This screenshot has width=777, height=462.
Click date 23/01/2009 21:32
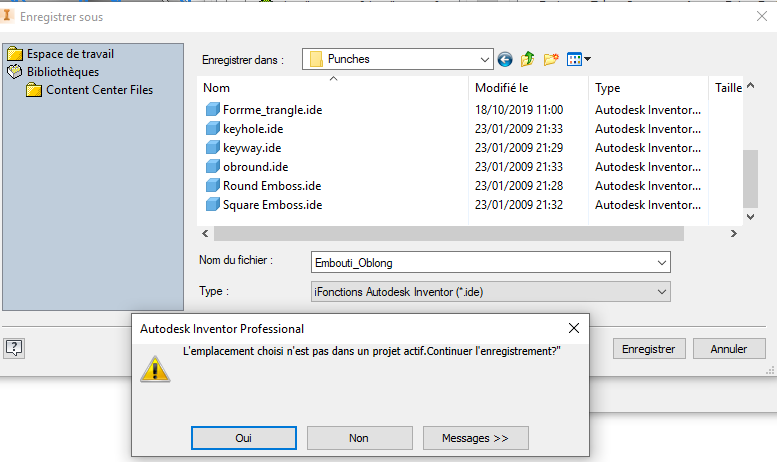519,205
